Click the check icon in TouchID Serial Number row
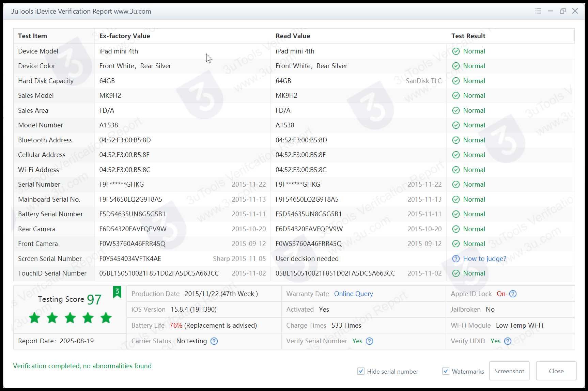588x391 pixels. [x=456, y=273]
